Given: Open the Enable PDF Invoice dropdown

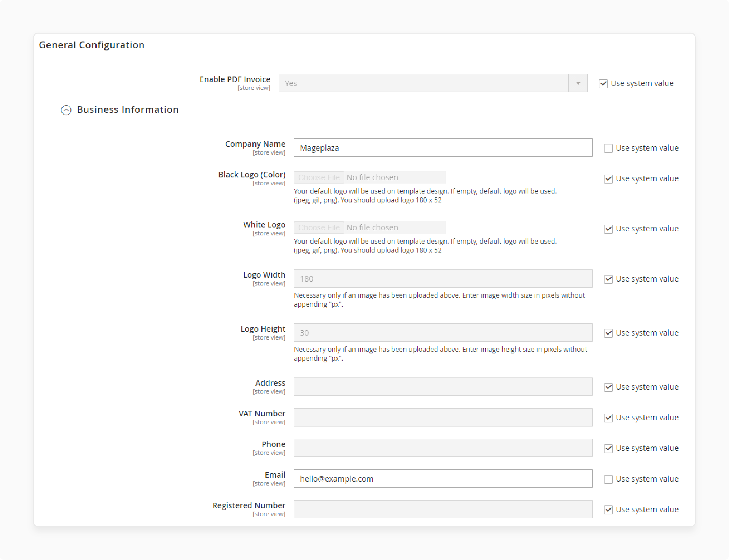Looking at the screenshot, I should pyautogui.click(x=433, y=83).
